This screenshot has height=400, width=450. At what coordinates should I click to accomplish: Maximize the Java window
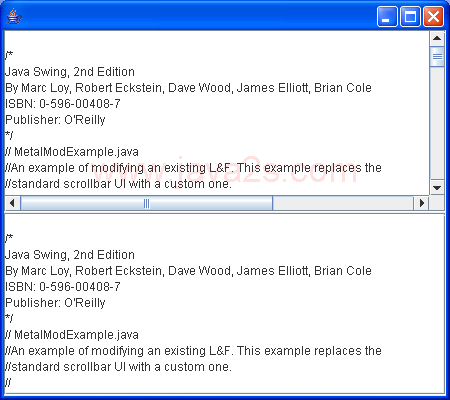(x=410, y=16)
